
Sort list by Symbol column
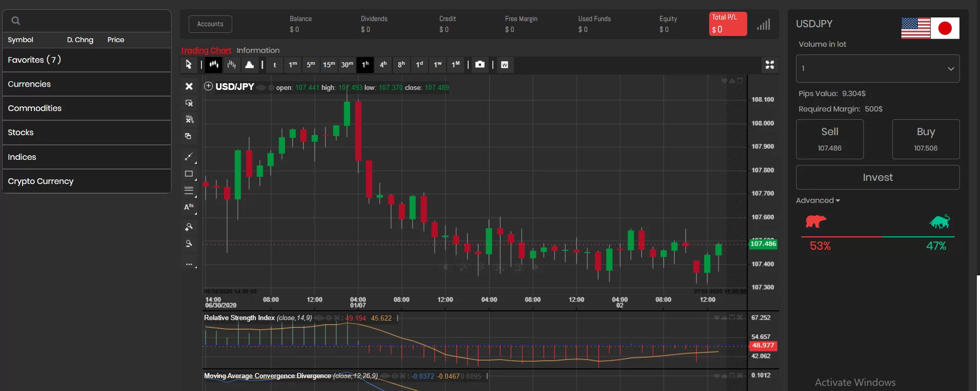point(21,40)
